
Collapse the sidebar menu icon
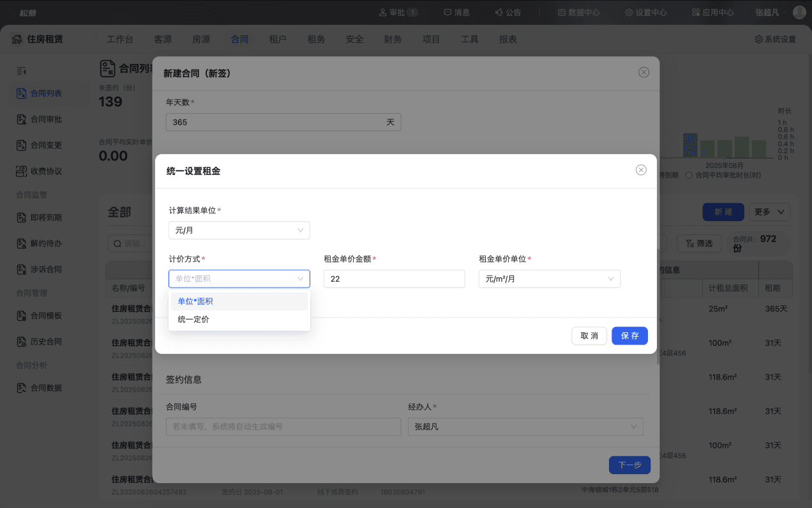21,70
